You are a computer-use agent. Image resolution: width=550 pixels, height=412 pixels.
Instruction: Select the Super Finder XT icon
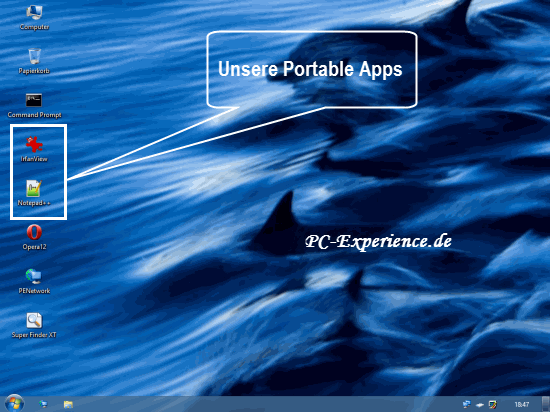pyautogui.click(x=34, y=325)
